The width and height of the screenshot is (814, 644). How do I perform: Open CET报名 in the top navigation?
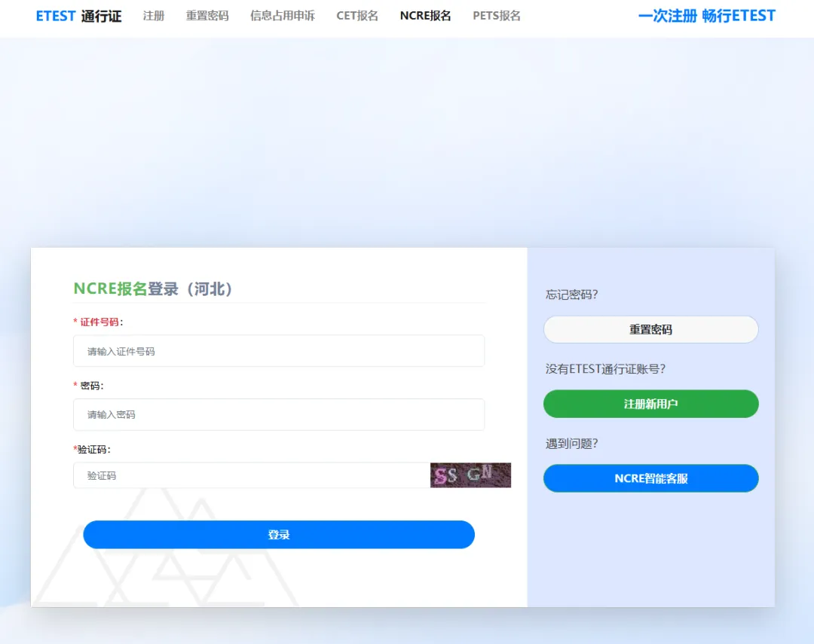[357, 16]
